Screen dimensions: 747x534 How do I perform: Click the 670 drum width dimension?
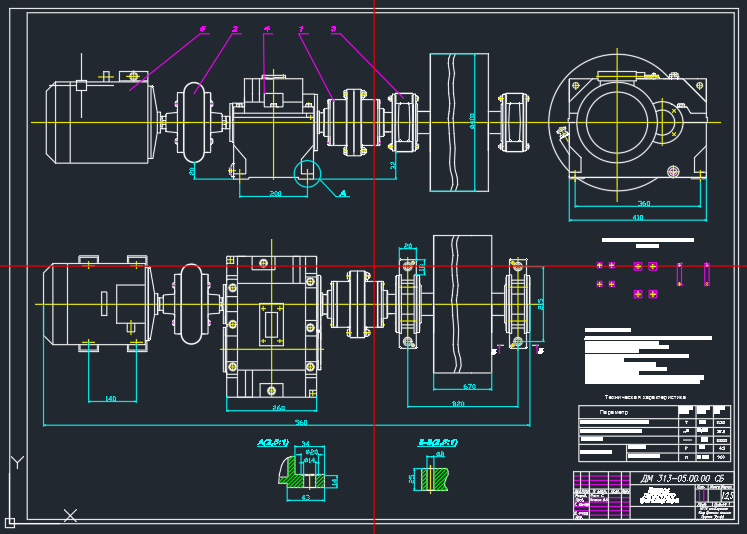pyautogui.click(x=469, y=386)
